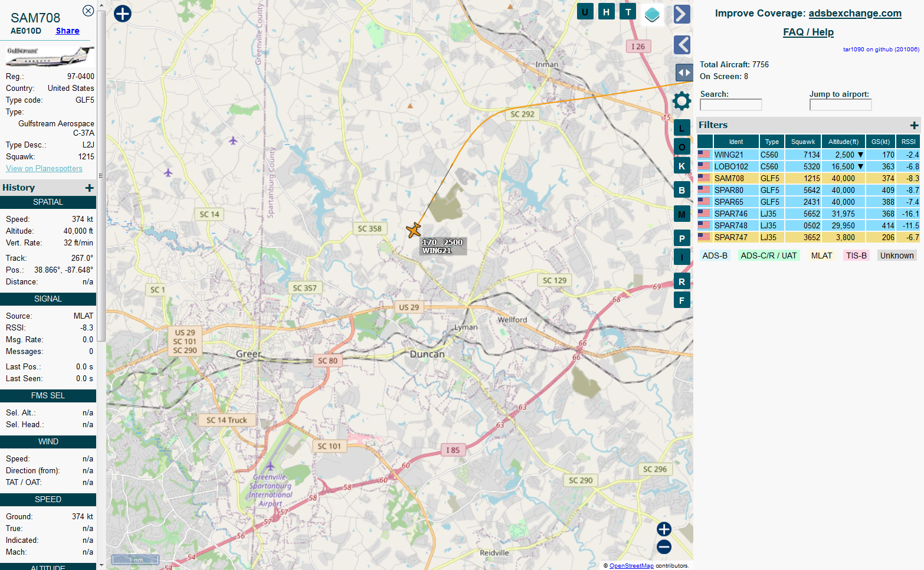Click the Jump to airport field
Screen dimensions: 924x570
pyautogui.click(x=840, y=104)
